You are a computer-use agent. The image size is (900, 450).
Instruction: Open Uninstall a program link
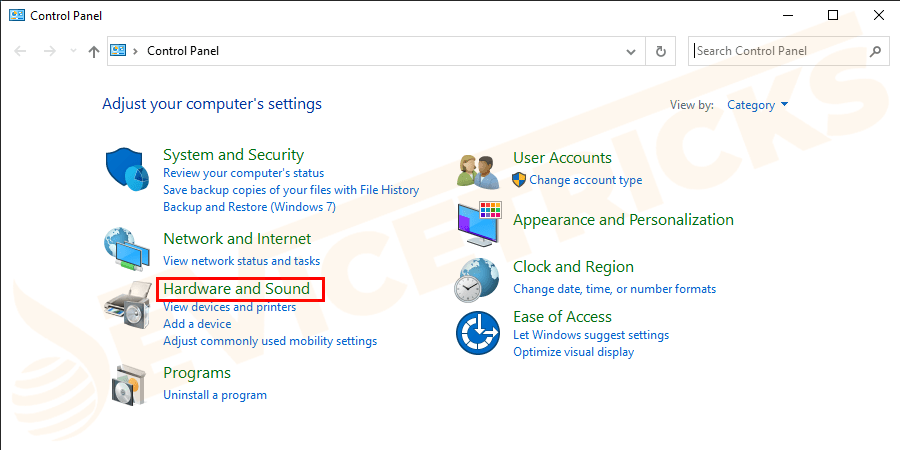[215, 395]
